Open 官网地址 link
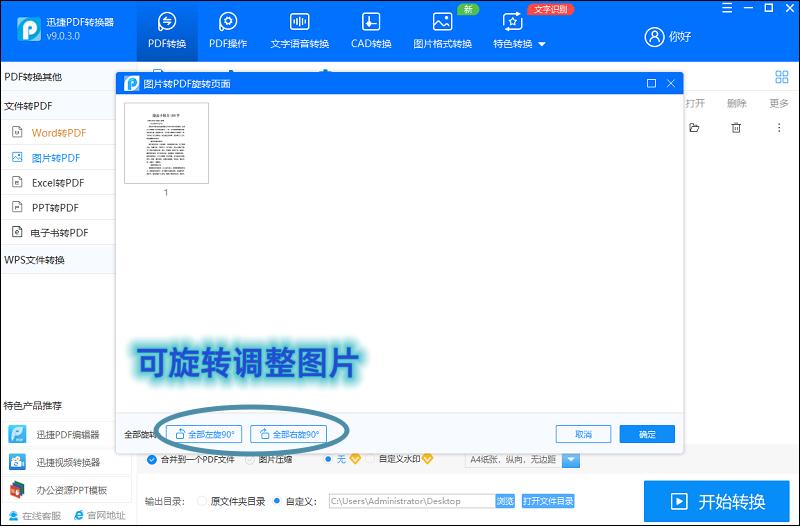This screenshot has width=800, height=527. tap(99, 516)
